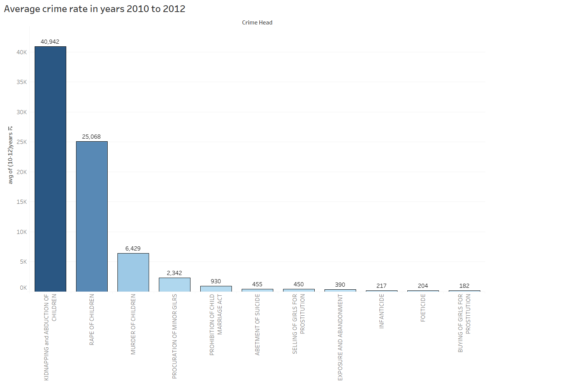
Task: Click the 25,068 data label
Action: (x=91, y=137)
